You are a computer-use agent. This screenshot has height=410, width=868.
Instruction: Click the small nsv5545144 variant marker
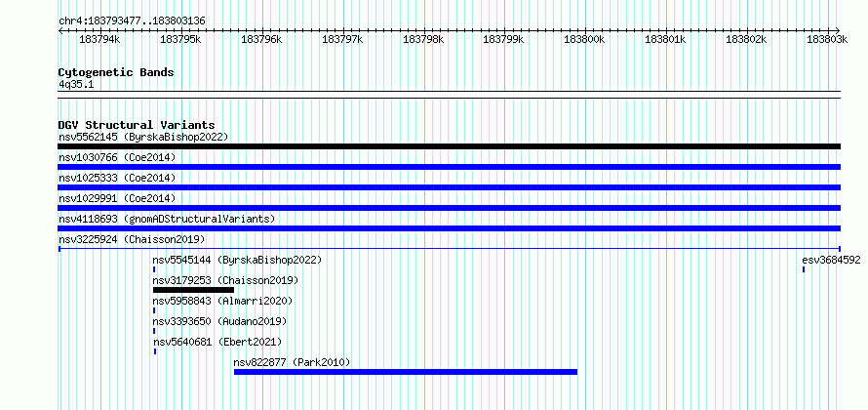pos(154,269)
